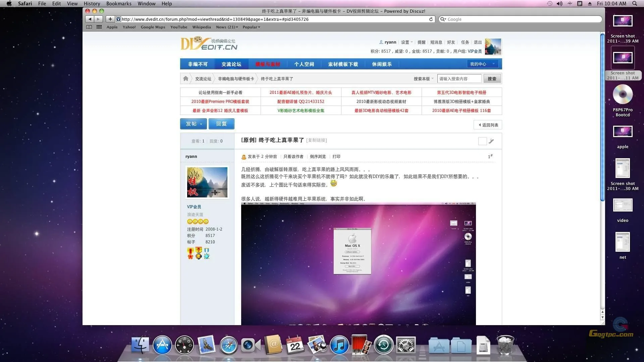644x362 pixels.
Task: Expand the 我的中心 dropdown
Action: coord(482,64)
